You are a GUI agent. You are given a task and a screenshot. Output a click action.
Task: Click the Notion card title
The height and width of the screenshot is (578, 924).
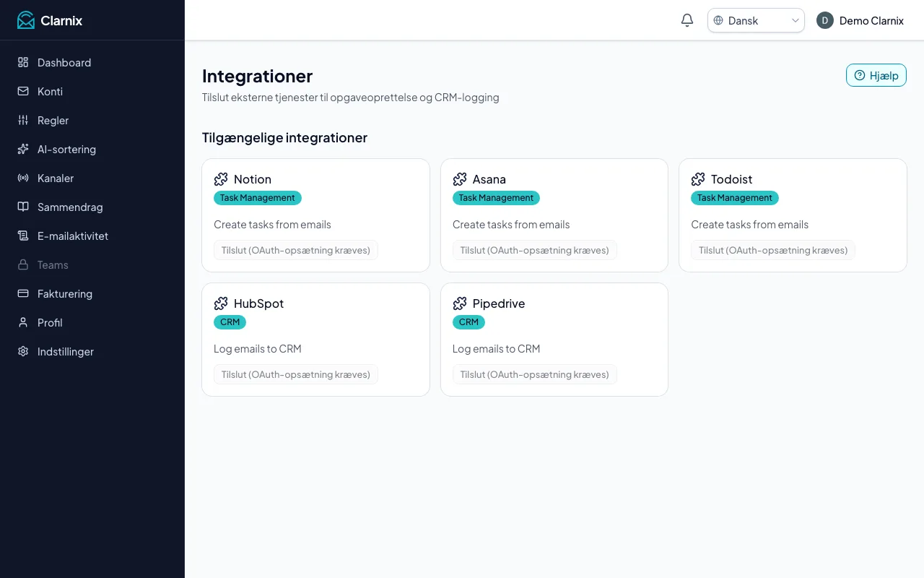point(253,179)
